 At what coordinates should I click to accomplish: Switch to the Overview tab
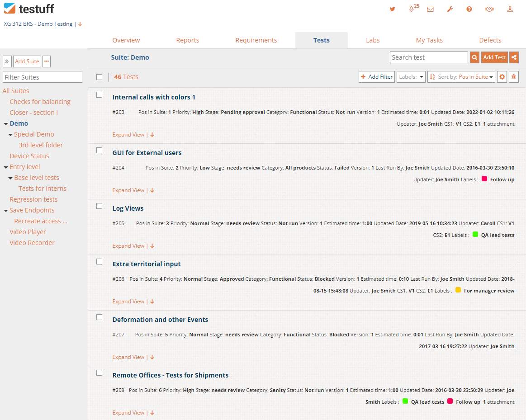[x=126, y=40]
